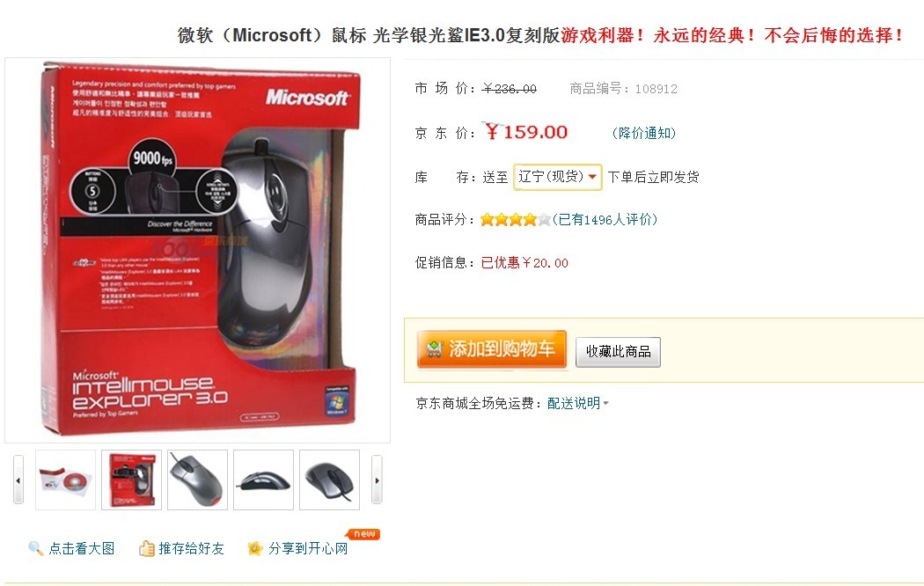Select the CD and manual thumbnail
Viewport: 924px width, 586px height.
point(65,480)
